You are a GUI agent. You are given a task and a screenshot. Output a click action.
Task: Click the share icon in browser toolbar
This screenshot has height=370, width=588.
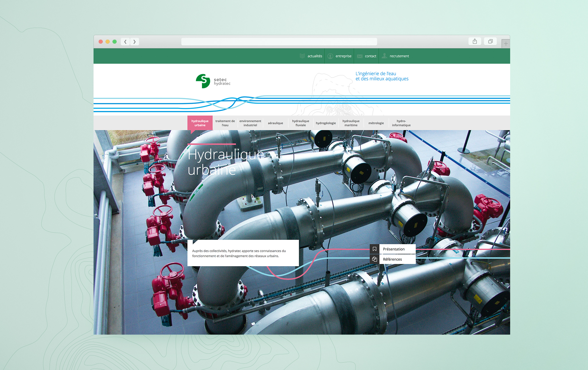[x=475, y=41]
